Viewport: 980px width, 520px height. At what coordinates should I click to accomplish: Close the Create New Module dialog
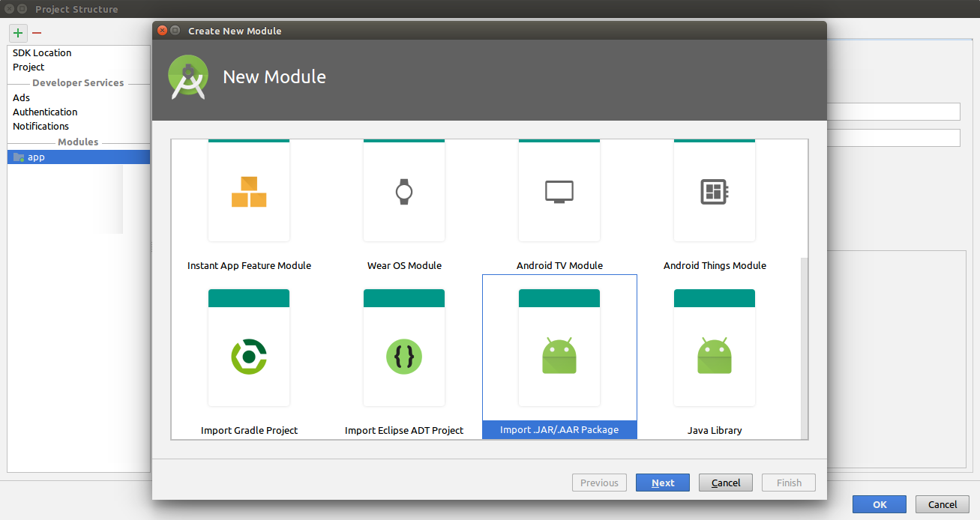coord(161,31)
